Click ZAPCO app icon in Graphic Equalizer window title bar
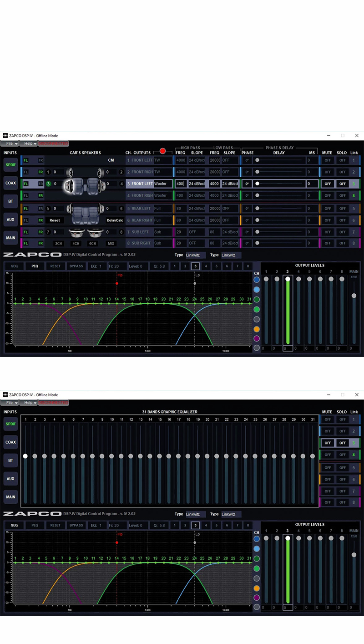The image size is (364, 644). 5,395
